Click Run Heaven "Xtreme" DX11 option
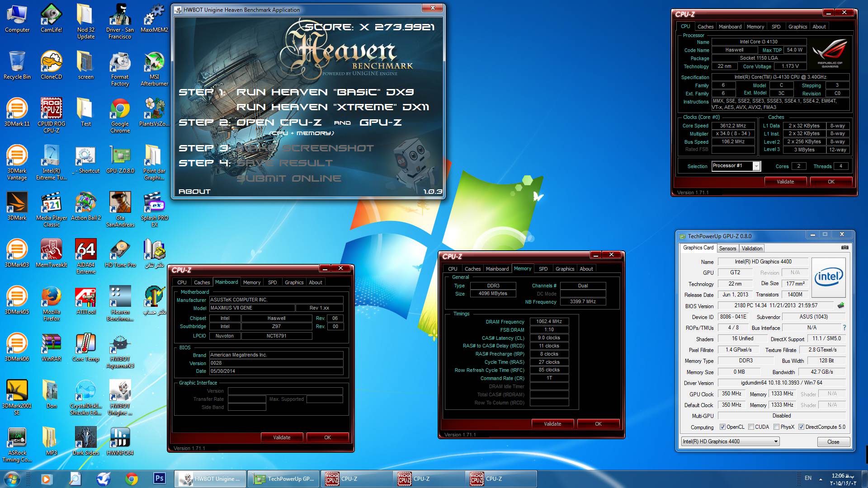This screenshot has height=488, width=868. [x=333, y=107]
